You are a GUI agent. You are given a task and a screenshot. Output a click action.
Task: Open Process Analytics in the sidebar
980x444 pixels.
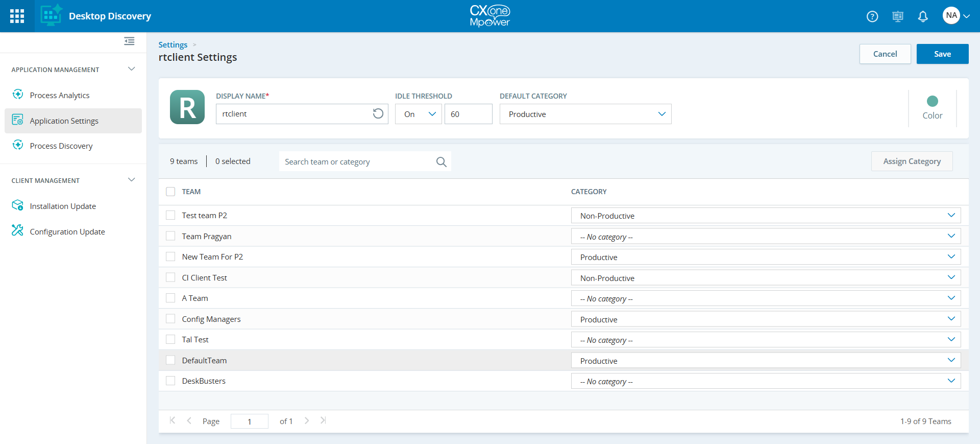click(60, 95)
